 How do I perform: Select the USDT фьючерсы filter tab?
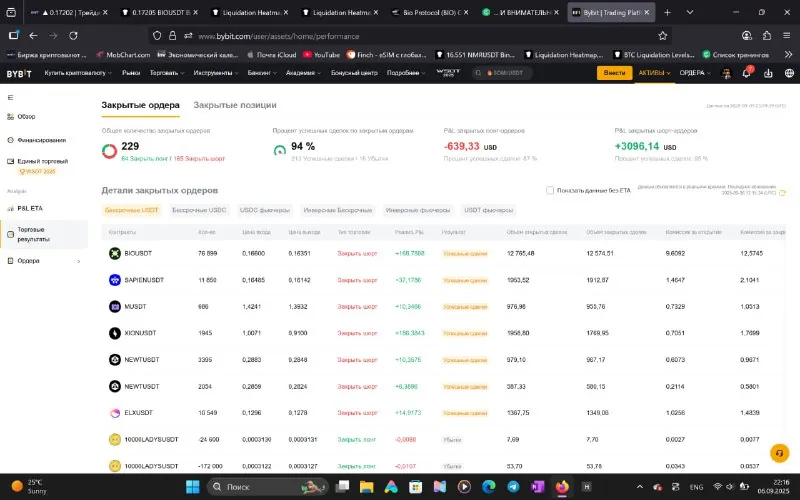(488, 210)
